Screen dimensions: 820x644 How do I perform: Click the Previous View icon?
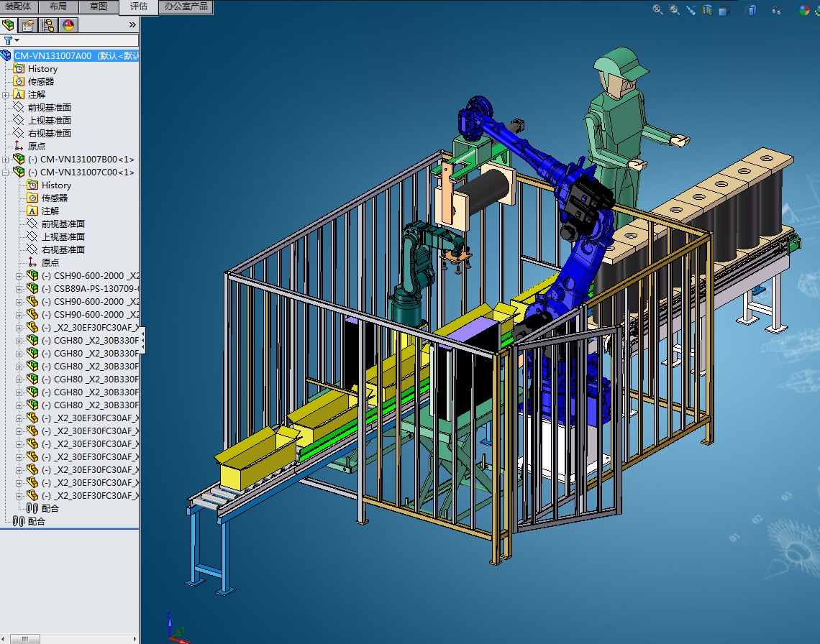(x=691, y=9)
